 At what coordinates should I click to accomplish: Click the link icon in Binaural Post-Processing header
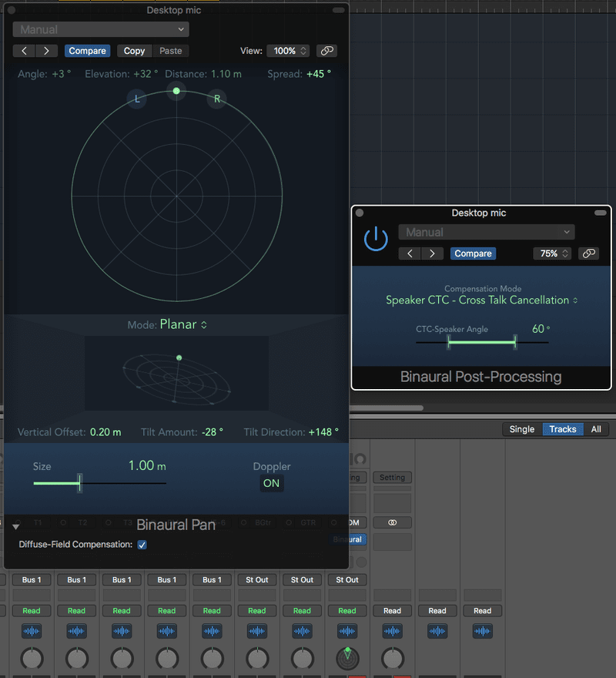tap(589, 253)
